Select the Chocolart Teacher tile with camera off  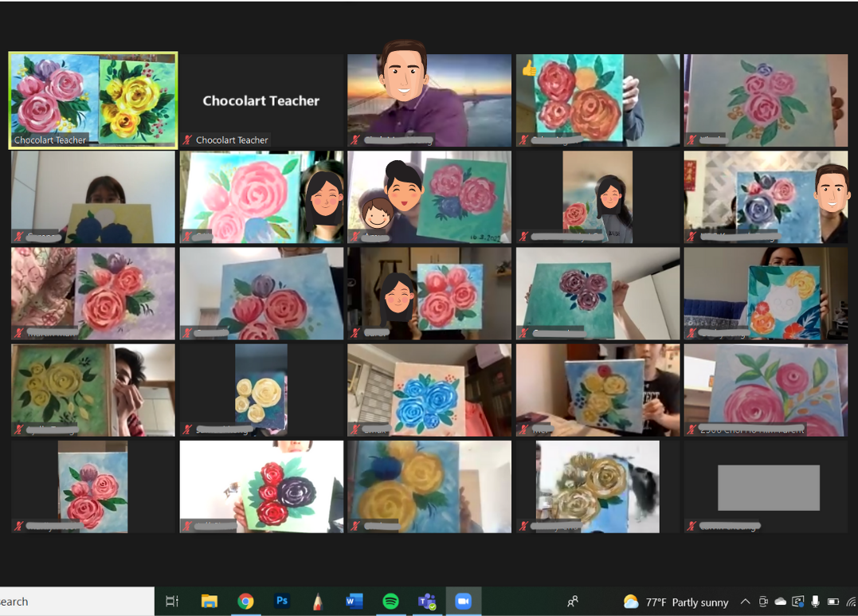261,100
